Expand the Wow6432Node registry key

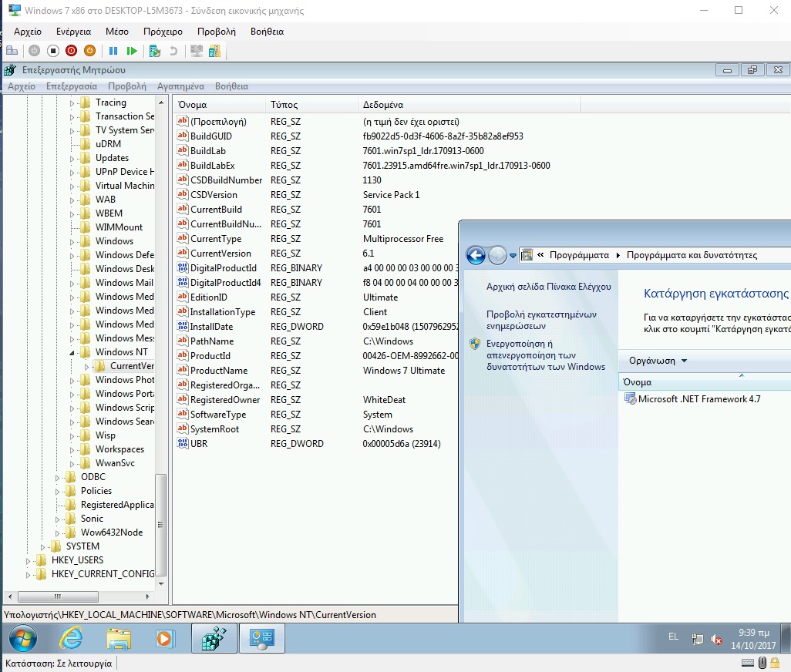[x=57, y=533]
